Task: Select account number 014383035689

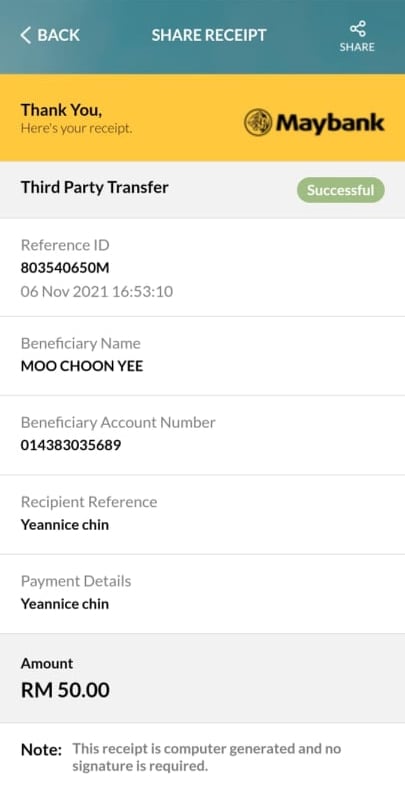Action: 71,446
